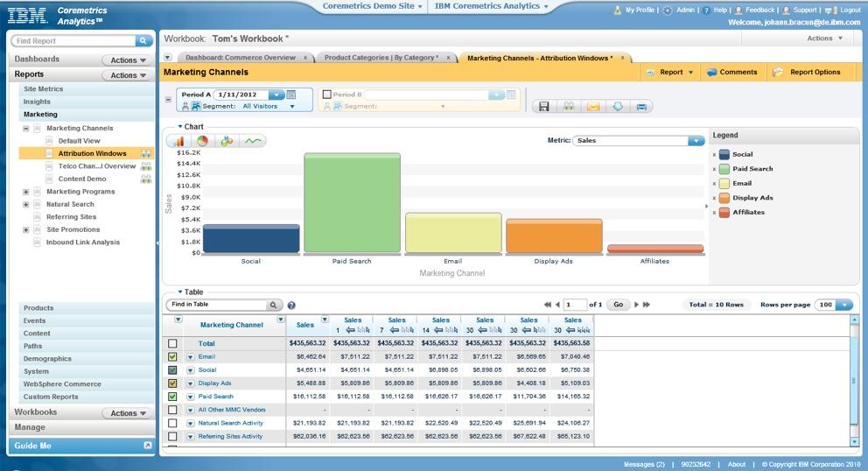
Task: Enable the Period B checkbox
Action: coord(327,95)
